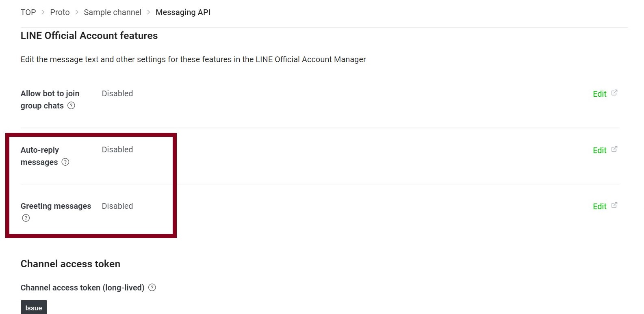Click the Disabled status for Auto-reply messages
Screen dimensions: 644x314
[117, 149]
